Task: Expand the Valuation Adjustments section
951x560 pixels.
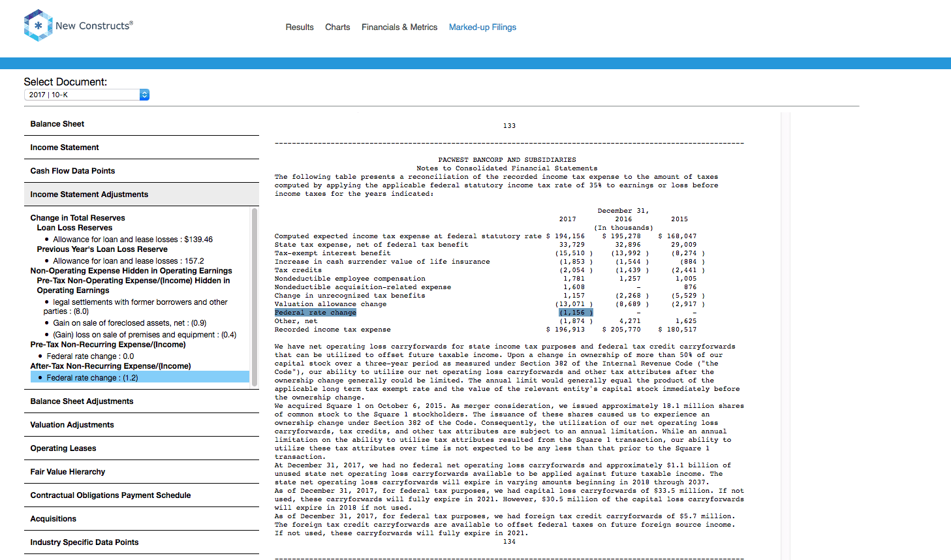Action: point(142,425)
